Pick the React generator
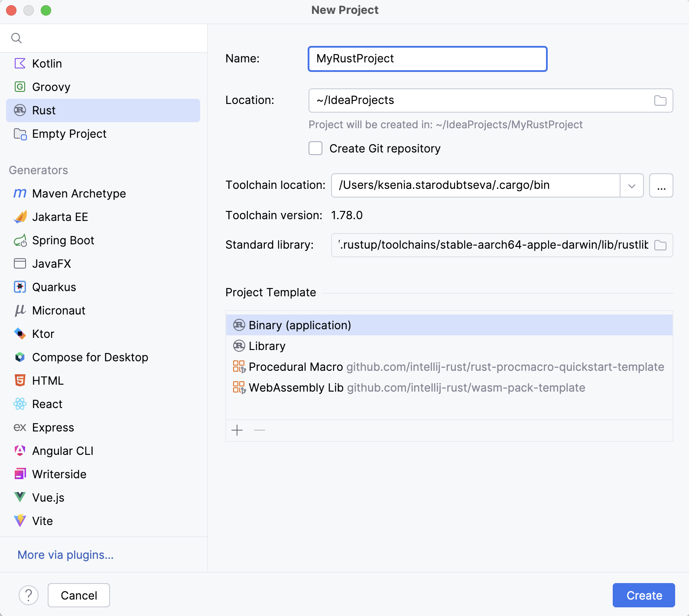The image size is (689, 616). pos(47,404)
